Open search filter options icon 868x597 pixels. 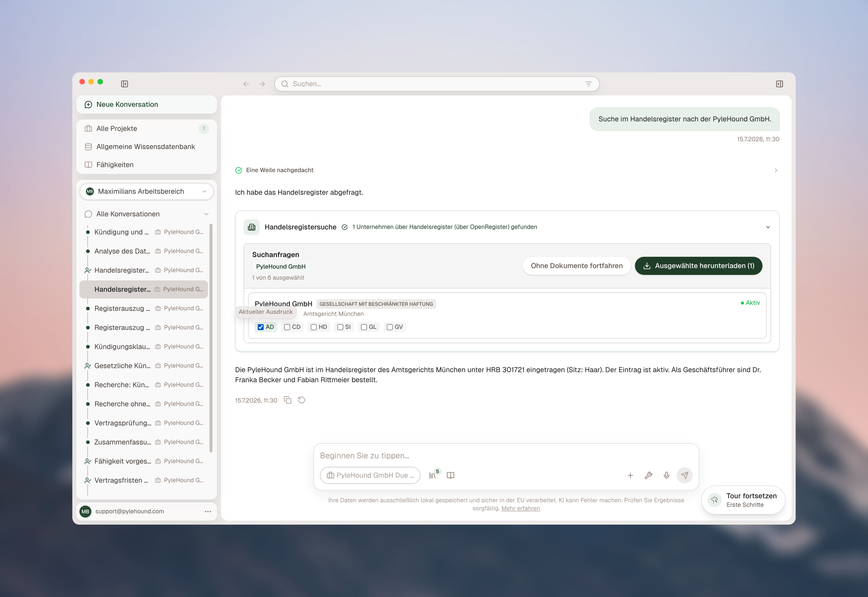coord(588,84)
